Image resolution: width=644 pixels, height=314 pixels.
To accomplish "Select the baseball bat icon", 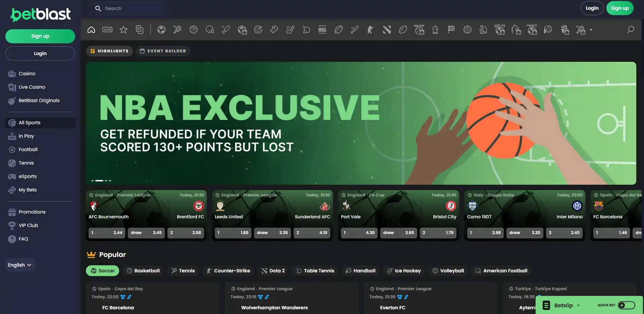I will pyautogui.click(x=355, y=30).
